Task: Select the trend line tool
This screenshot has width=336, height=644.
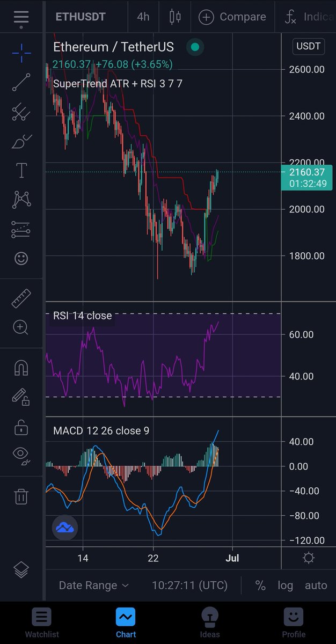Action: coord(21,82)
